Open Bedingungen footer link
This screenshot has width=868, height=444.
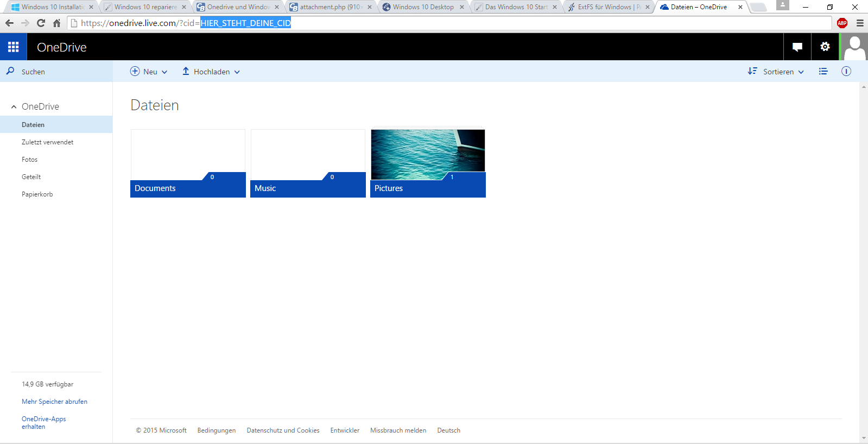coord(217,430)
